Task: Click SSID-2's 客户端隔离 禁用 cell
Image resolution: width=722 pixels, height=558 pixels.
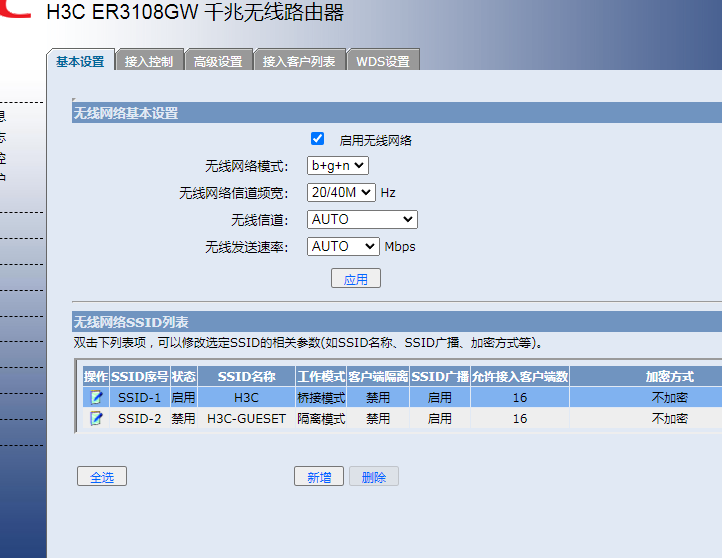Action: (378, 418)
